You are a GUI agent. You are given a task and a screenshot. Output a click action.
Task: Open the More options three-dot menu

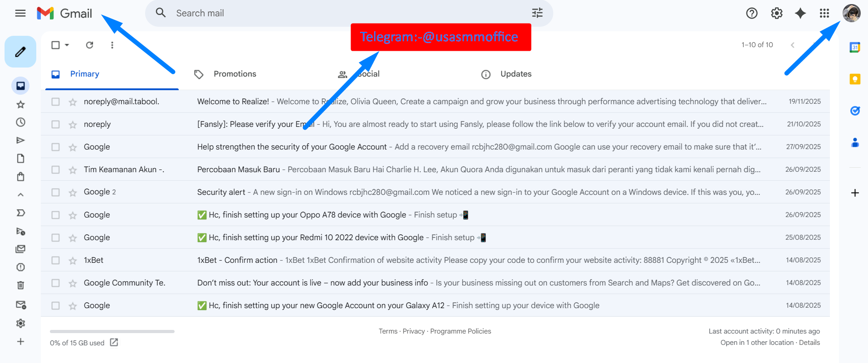point(112,45)
